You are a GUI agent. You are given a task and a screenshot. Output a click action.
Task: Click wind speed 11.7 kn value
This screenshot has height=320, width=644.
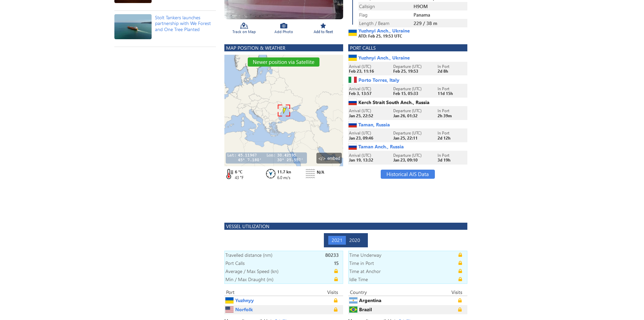pos(284,172)
